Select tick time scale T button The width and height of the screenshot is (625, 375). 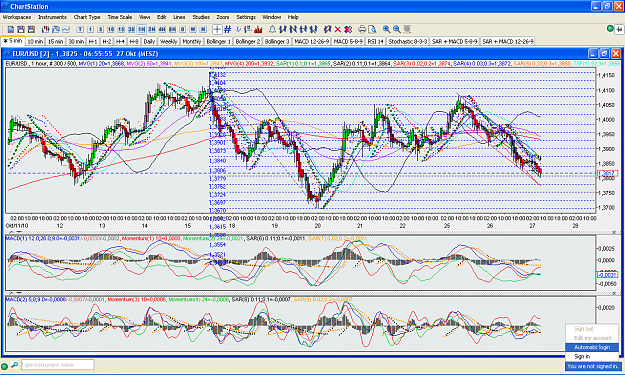tap(80, 29)
